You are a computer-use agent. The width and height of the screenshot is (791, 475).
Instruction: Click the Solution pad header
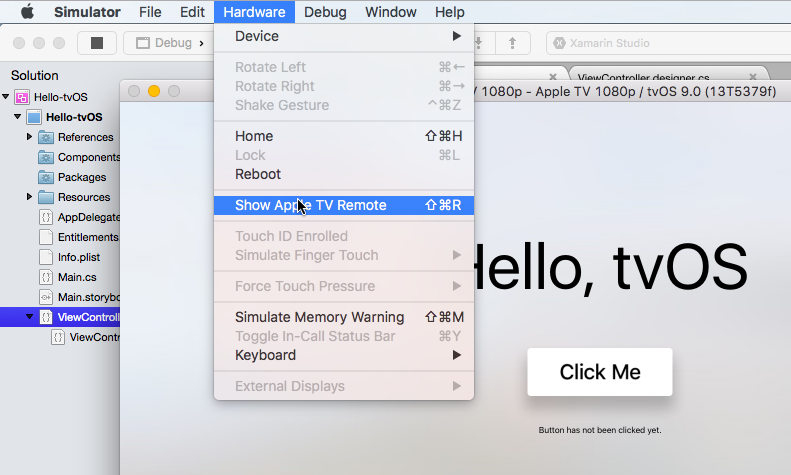pos(35,76)
